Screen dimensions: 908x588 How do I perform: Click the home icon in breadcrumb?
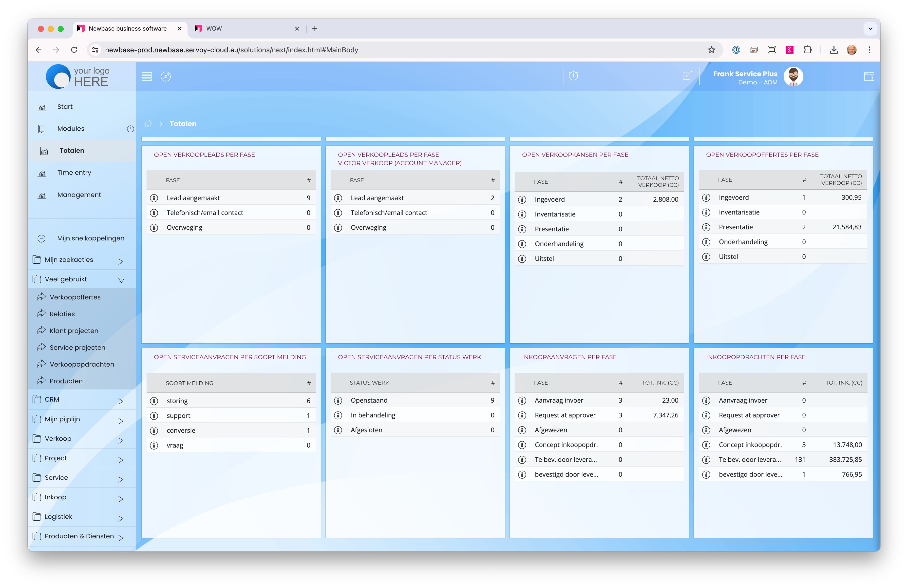tap(148, 124)
